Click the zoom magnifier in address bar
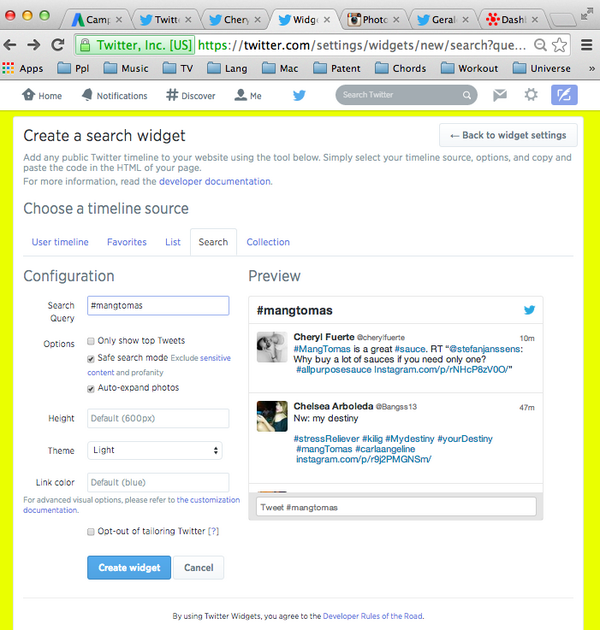The width and height of the screenshot is (600, 630). (x=541, y=45)
